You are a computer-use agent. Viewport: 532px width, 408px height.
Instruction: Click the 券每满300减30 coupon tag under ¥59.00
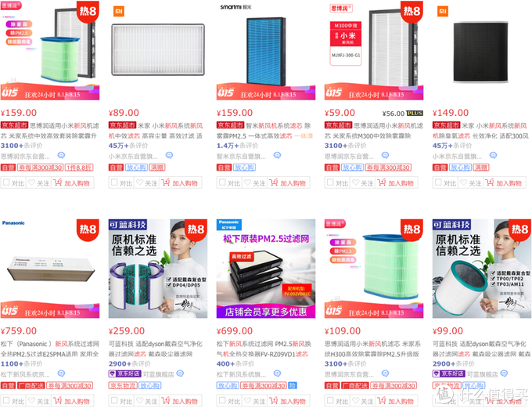coord(388,168)
